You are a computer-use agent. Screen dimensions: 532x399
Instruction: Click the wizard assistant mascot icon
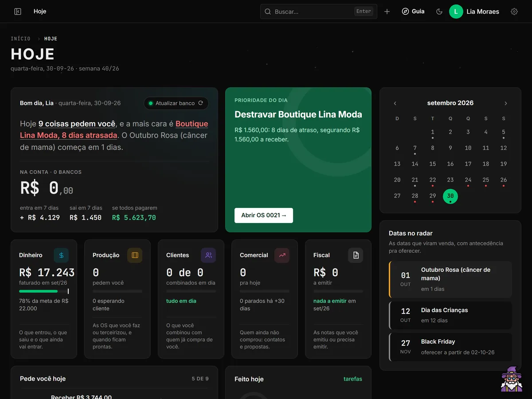(x=512, y=379)
